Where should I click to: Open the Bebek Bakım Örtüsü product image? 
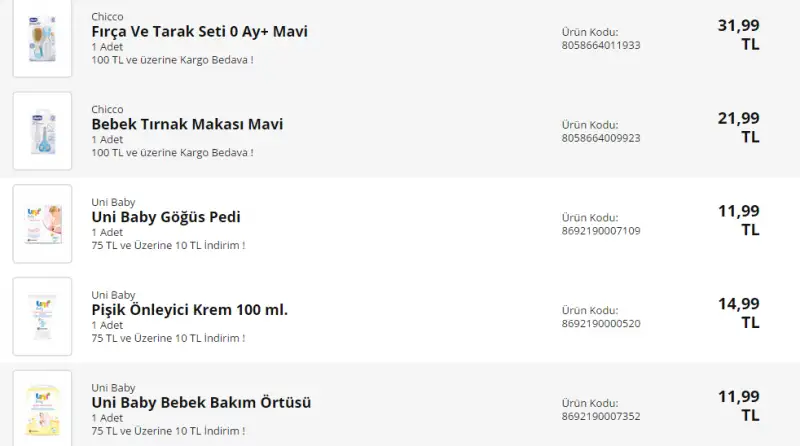(42, 409)
